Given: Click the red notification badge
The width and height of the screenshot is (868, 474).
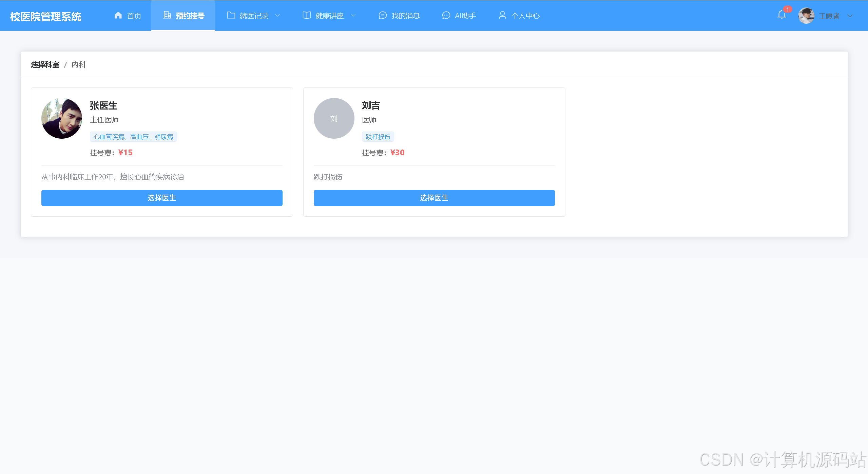Looking at the screenshot, I should (787, 9).
